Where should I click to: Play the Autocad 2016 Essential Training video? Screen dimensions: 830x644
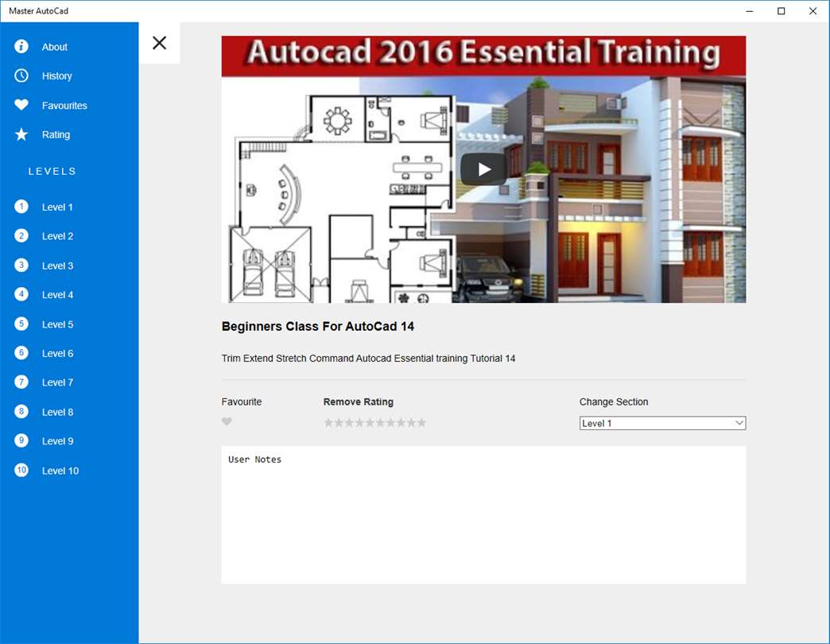tap(484, 169)
